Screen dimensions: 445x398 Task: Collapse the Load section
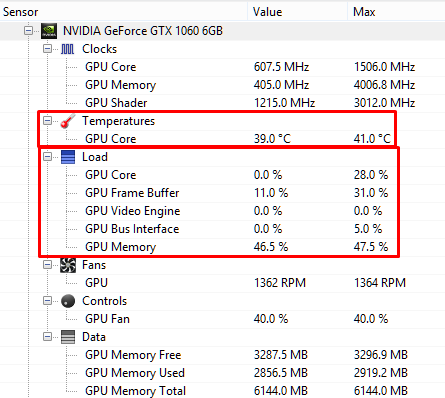tap(47, 157)
